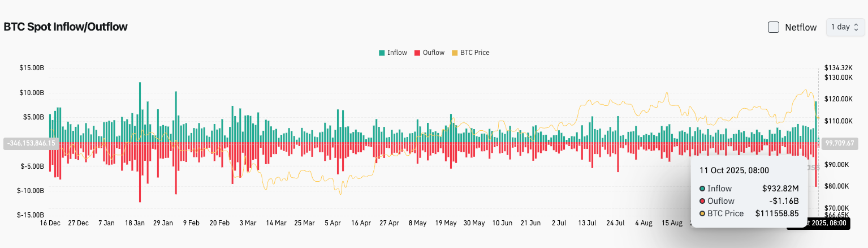Click the 16 Dec date axis label
Image resolution: width=868 pixels, height=248 pixels.
50,223
